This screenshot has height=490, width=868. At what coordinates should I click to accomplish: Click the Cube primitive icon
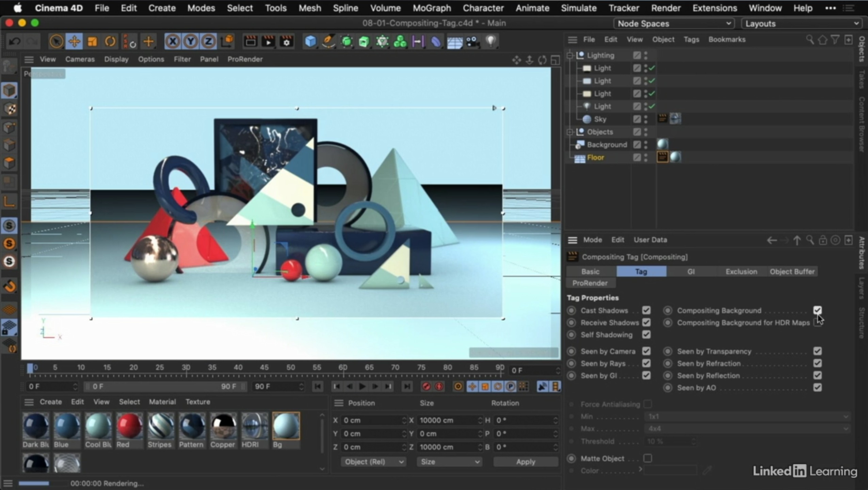pyautogui.click(x=310, y=42)
